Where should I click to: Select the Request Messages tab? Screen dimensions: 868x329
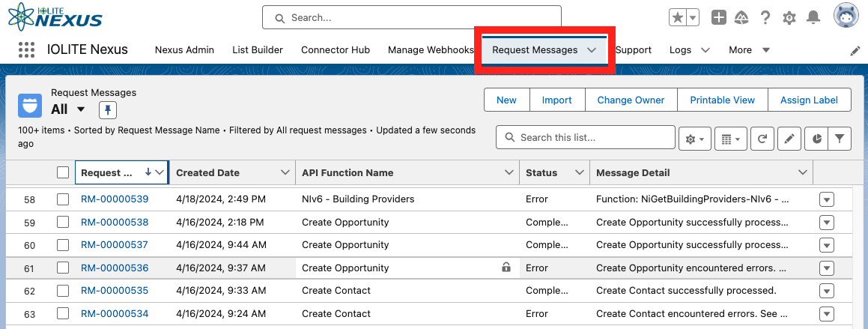535,50
